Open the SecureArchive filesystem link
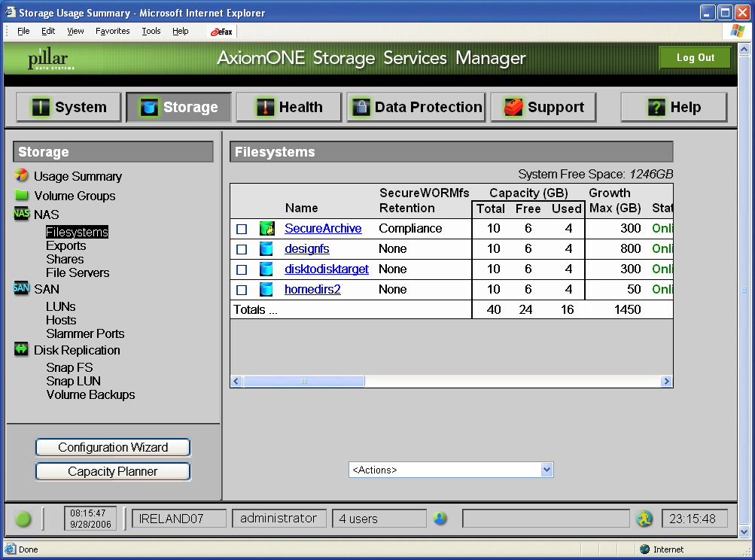 coord(323,228)
